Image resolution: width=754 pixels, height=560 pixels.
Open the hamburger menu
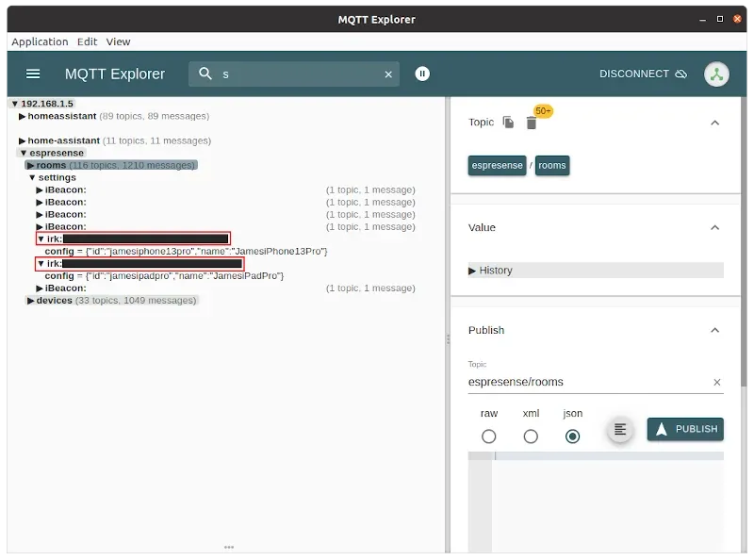(33, 74)
